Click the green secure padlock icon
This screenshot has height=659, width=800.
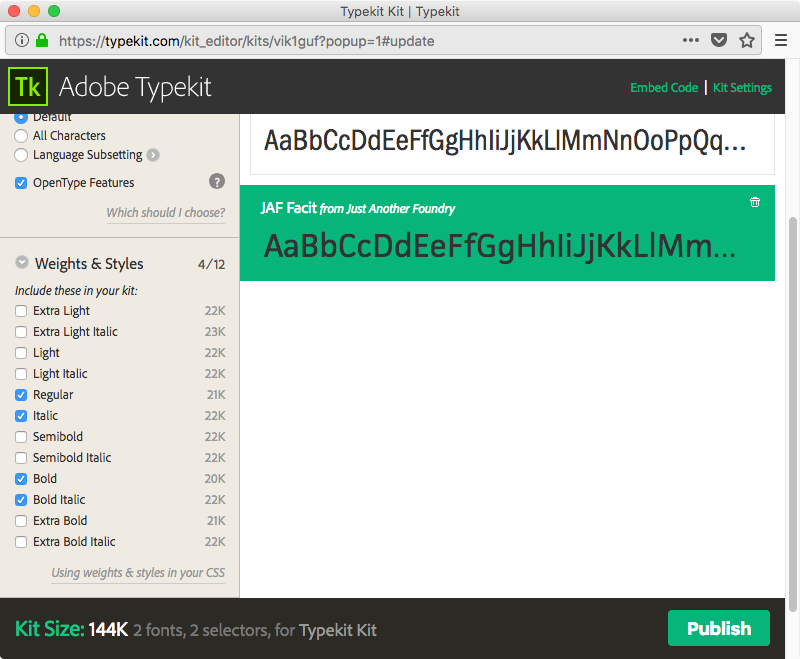(x=42, y=40)
